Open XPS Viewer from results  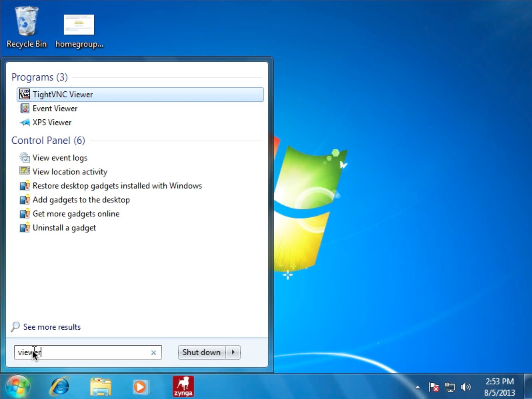(x=52, y=123)
